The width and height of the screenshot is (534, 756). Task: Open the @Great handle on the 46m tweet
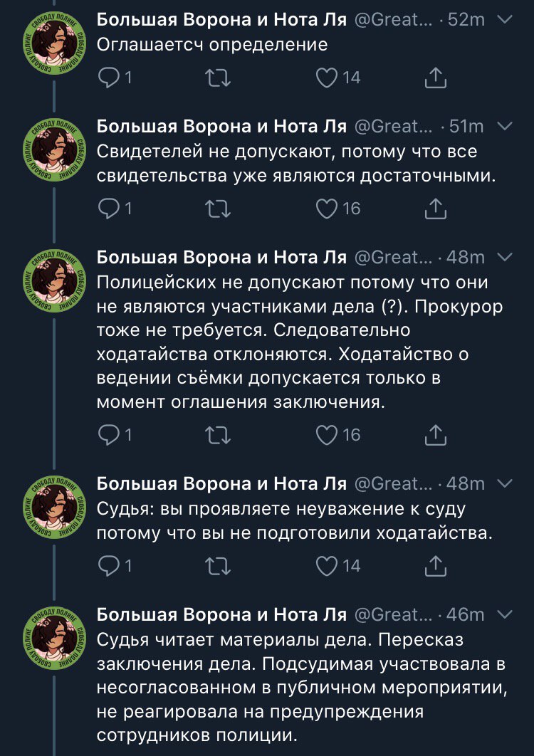coord(393,614)
